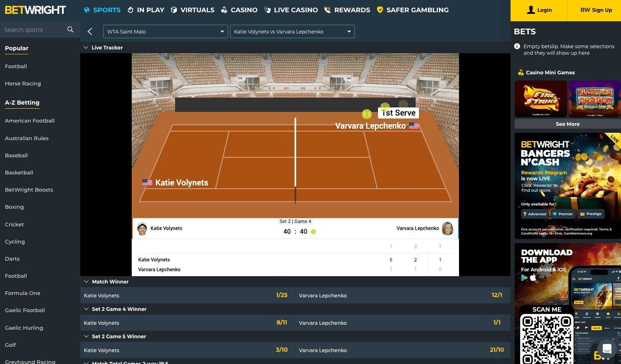The height and width of the screenshot is (364, 621).
Task: Go back using the left arrow icon
Action: [90, 31]
